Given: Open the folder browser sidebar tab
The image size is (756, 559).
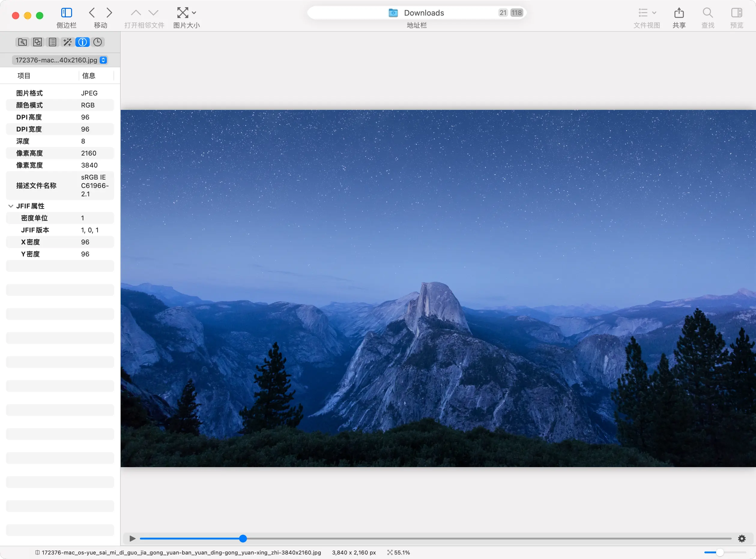Looking at the screenshot, I should click(22, 42).
